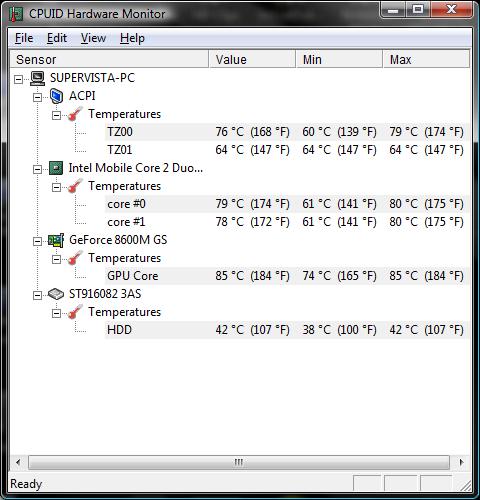Viewport: 480px width, 500px height.
Task: Collapse Temperatures under ST916082 3AS
Action: point(56,313)
